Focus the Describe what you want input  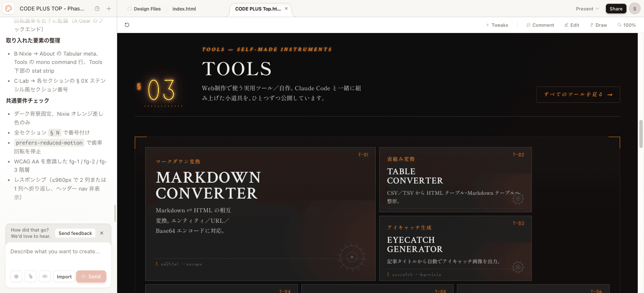point(58,252)
